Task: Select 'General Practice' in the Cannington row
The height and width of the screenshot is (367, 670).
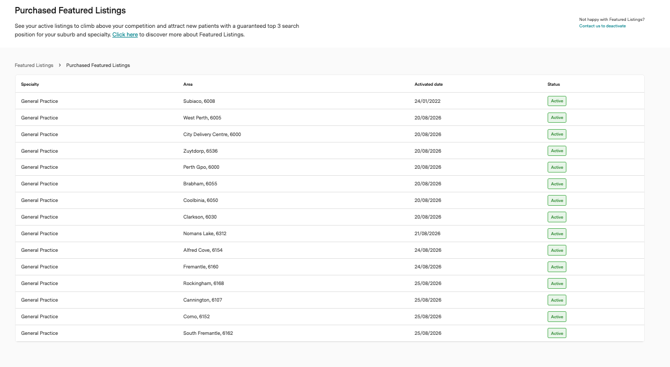Action: (x=39, y=300)
